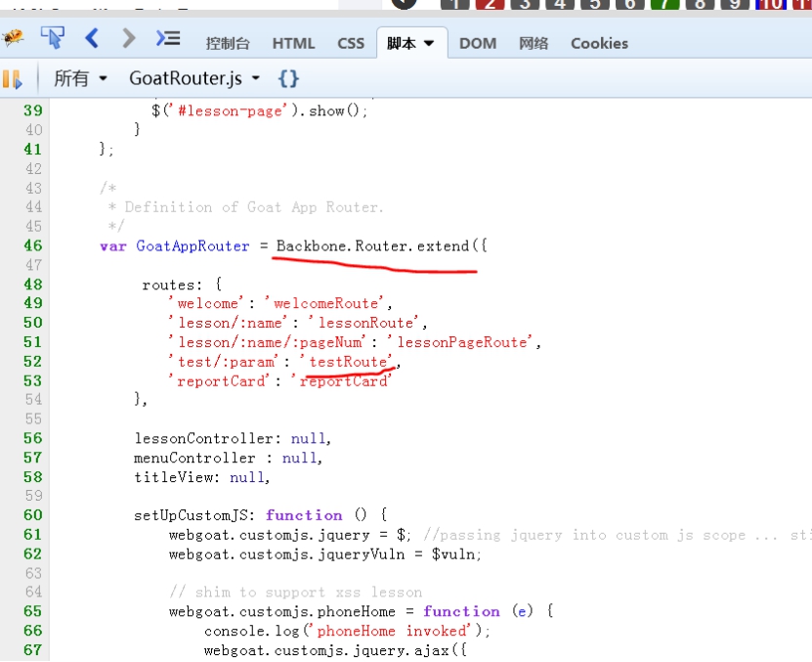Viewport: 812px width, 662px height.
Task: Set a breakpoint on line 46
Action: (x=32, y=245)
